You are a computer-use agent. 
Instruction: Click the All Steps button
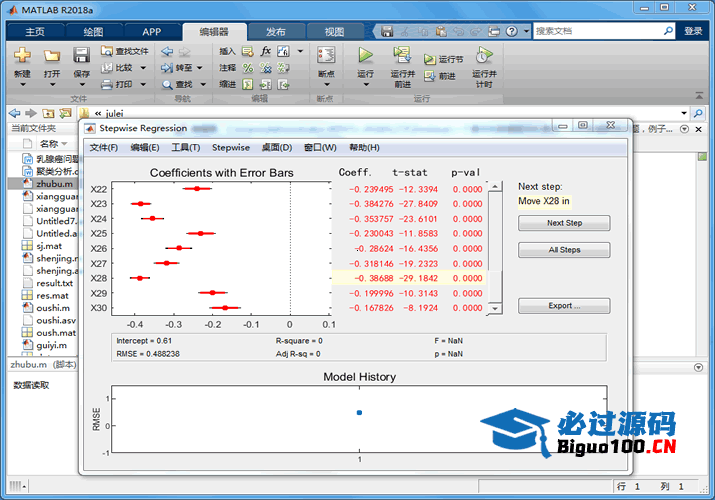coord(564,250)
